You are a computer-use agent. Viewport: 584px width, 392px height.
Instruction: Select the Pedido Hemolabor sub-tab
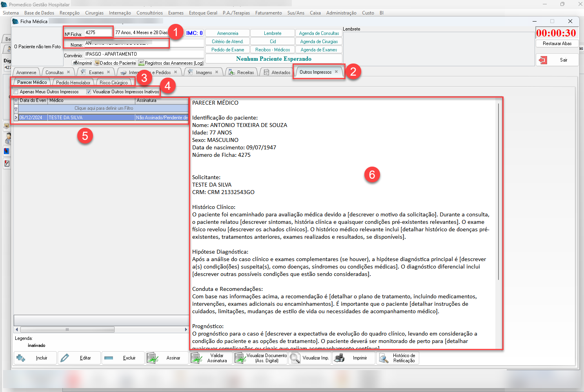click(x=73, y=83)
